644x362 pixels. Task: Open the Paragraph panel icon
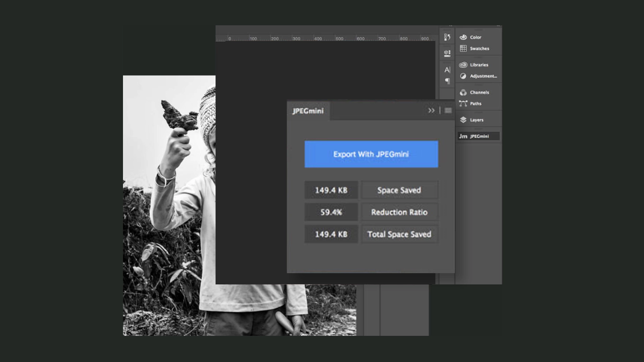[x=447, y=81]
